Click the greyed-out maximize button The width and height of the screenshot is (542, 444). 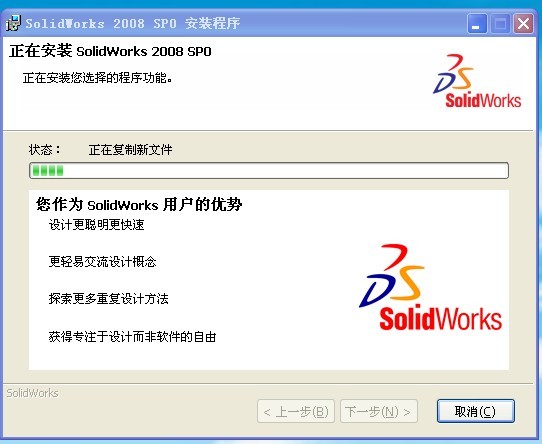tap(500, 24)
